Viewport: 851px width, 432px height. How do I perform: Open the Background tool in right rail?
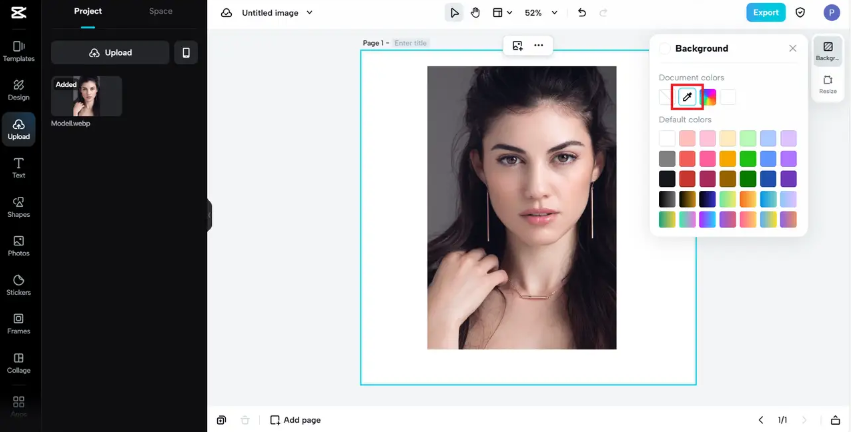click(828, 51)
